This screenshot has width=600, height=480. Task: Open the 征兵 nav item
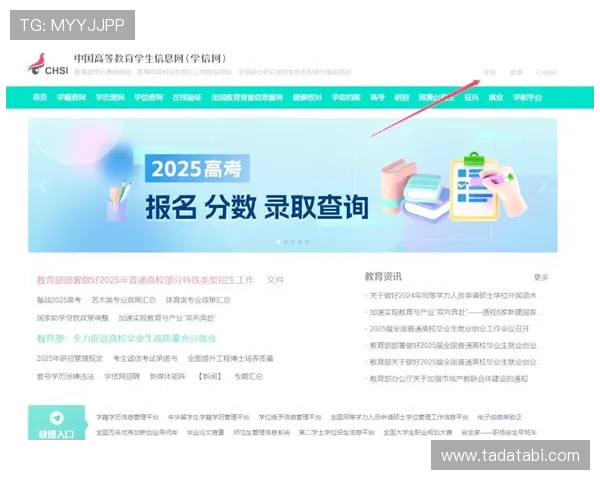pyautogui.click(x=471, y=97)
